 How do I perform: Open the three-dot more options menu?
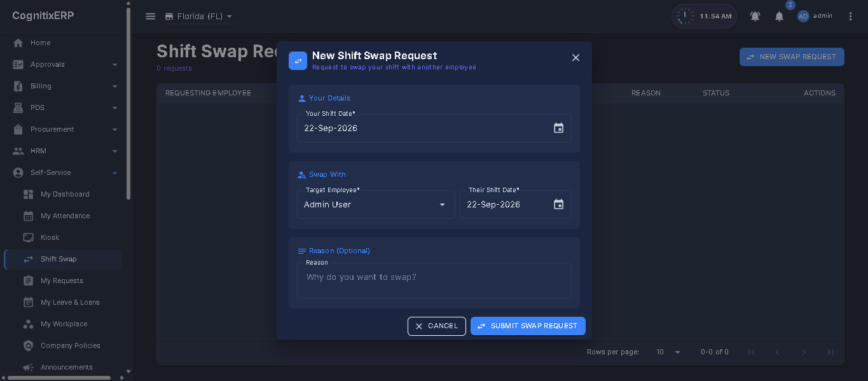pyautogui.click(x=851, y=17)
